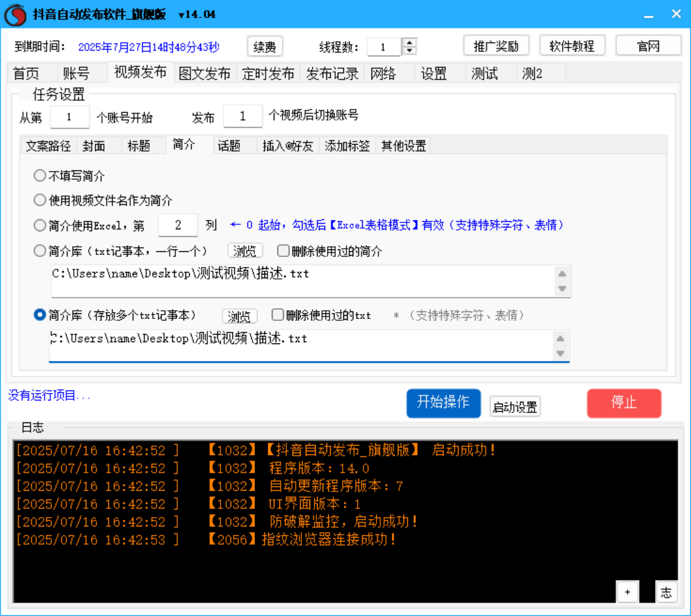Open the 文案路径 sub-tab
The height and width of the screenshot is (616, 691).
(48, 145)
